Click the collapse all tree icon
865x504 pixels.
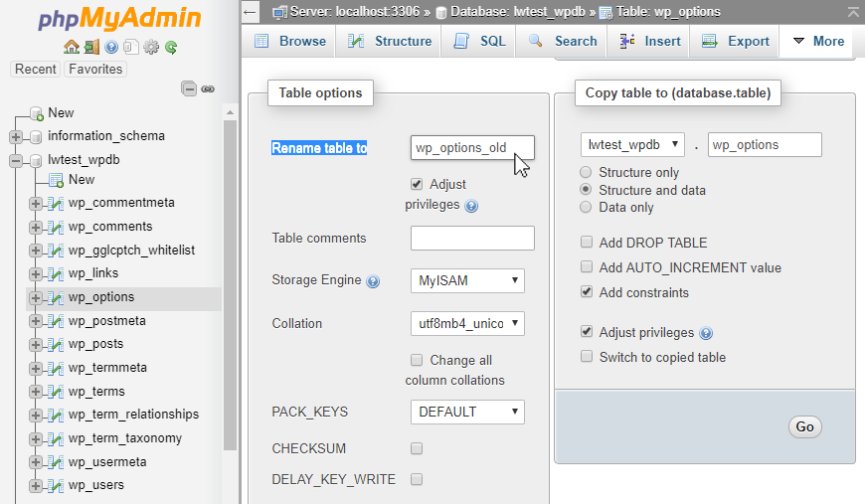click(x=189, y=88)
